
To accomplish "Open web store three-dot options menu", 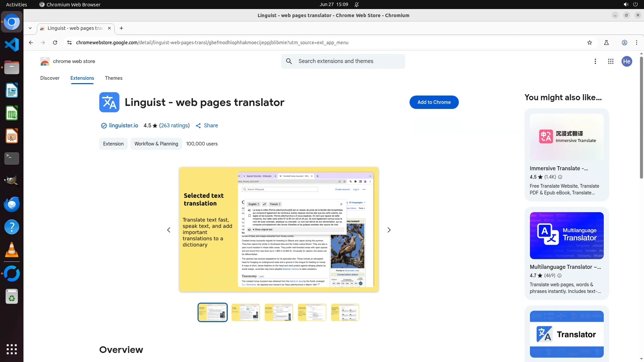I will [x=595, y=61].
